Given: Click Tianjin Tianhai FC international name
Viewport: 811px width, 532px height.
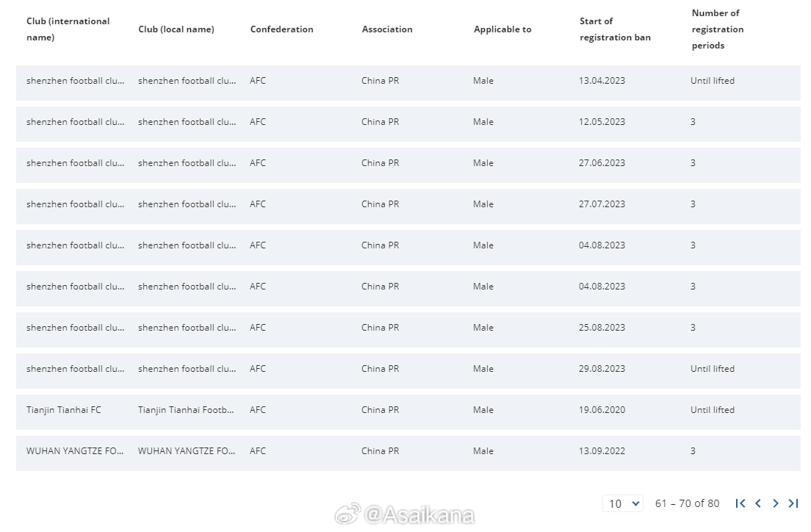Looking at the screenshot, I should click(64, 410).
